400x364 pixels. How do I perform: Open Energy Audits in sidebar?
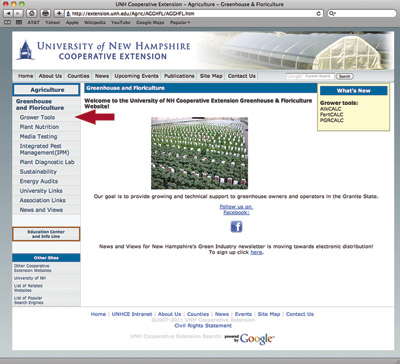tap(39, 181)
